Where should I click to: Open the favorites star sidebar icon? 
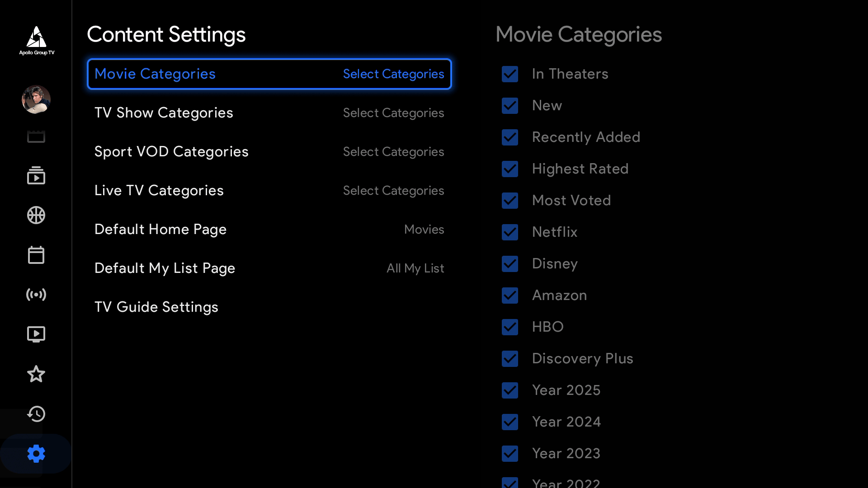[36, 374]
